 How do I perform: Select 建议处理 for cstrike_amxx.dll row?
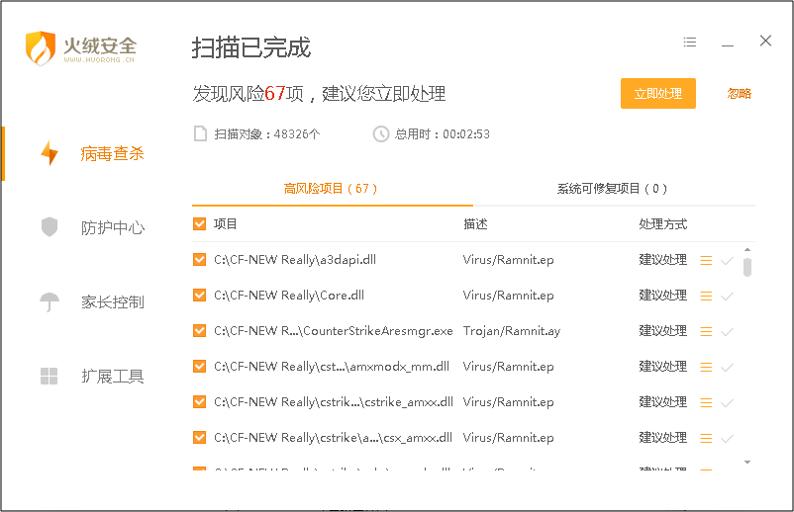(663, 402)
